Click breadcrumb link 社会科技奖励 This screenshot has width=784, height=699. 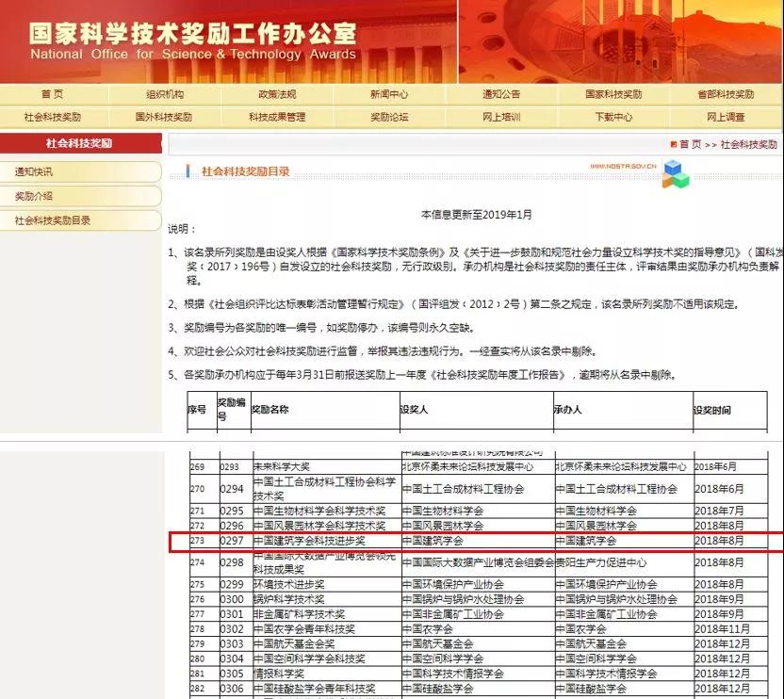click(748, 144)
